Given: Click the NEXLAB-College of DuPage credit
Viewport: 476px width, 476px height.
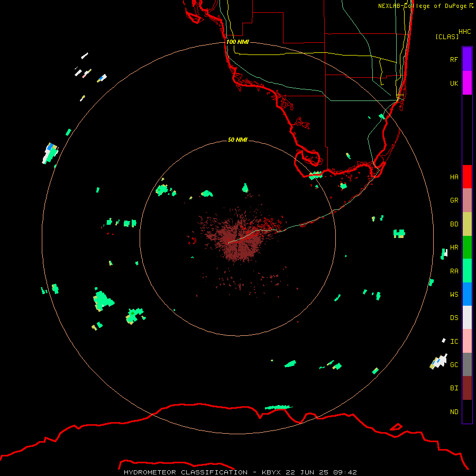Looking at the screenshot, I should point(425,6).
